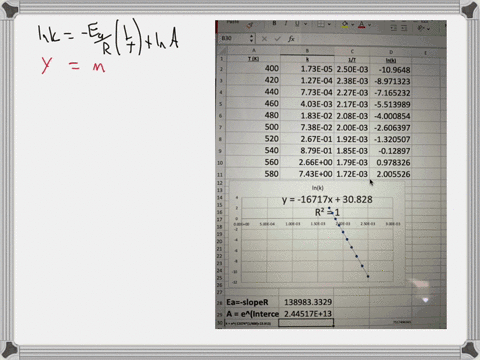This screenshot has height=360, width=480.
Task: Select column D header
Action: click(x=391, y=52)
